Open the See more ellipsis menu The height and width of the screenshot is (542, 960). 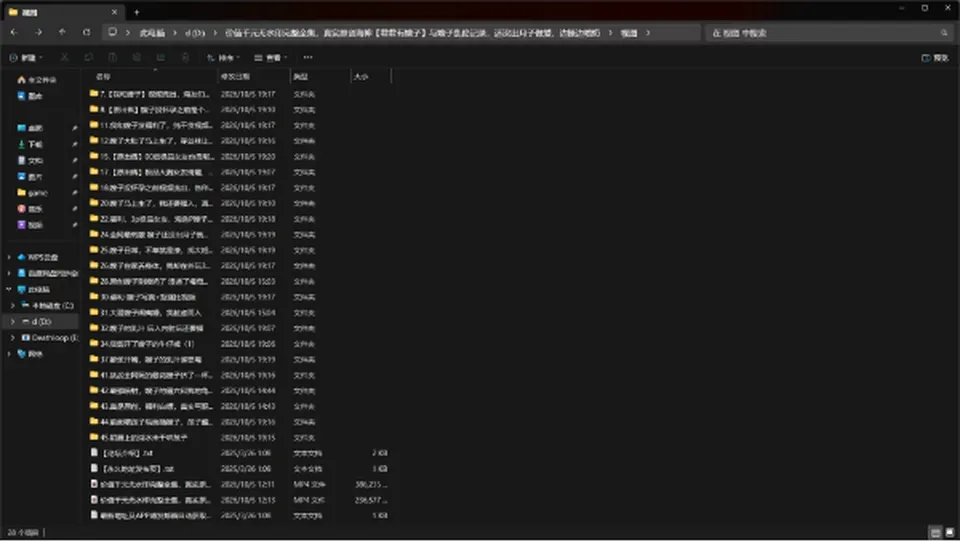click(x=308, y=58)
